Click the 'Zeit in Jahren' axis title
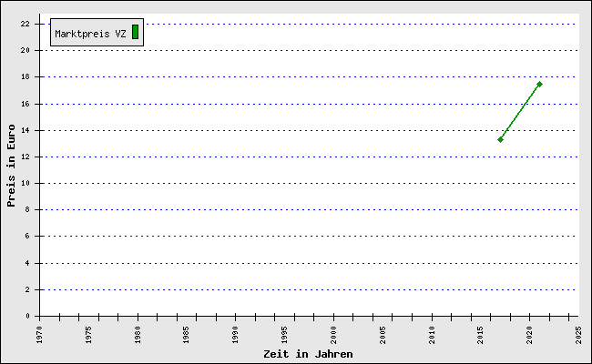The width and height of the screenshot is (592, 364). (x=308, y=354)
